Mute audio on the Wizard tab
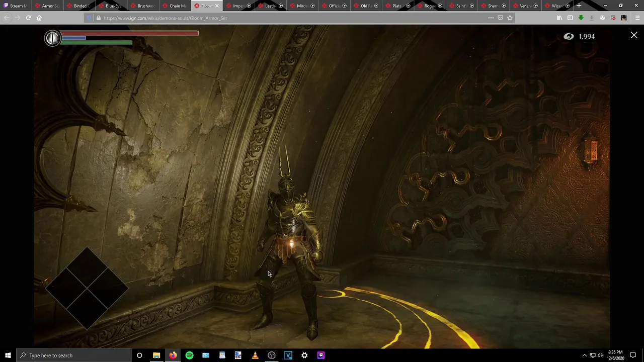The height and width of the screenshot is (362, 644). [x=568, y=6]
